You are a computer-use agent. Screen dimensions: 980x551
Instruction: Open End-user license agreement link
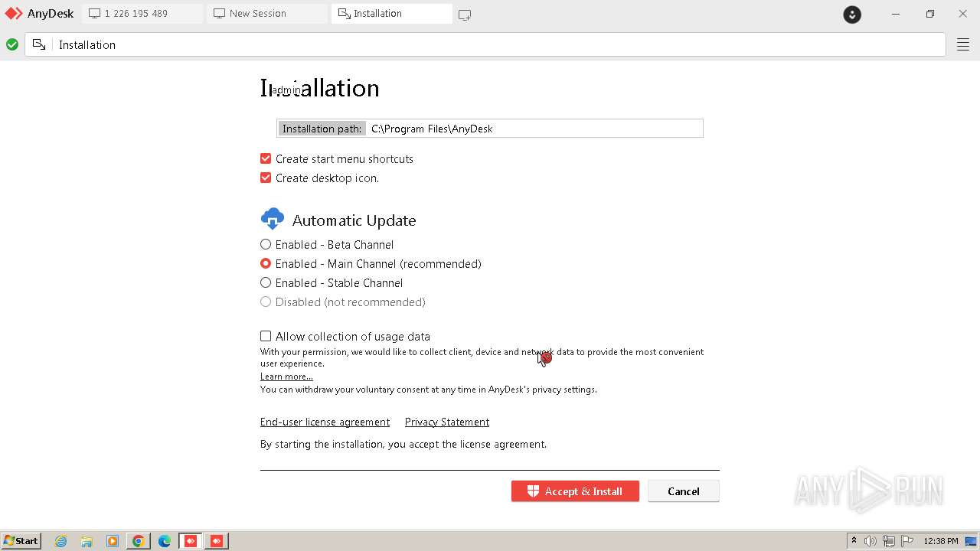point(325,422)
